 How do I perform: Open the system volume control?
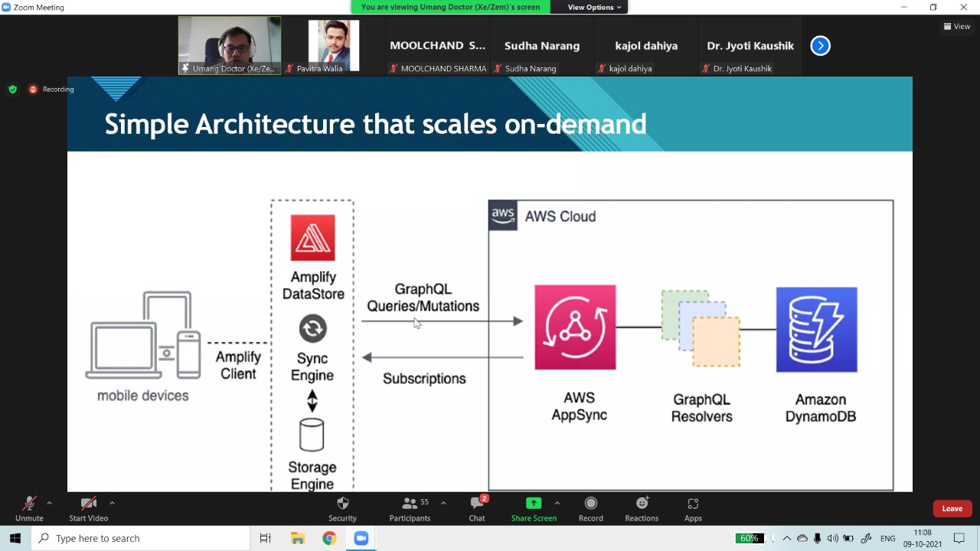(833, 538)
